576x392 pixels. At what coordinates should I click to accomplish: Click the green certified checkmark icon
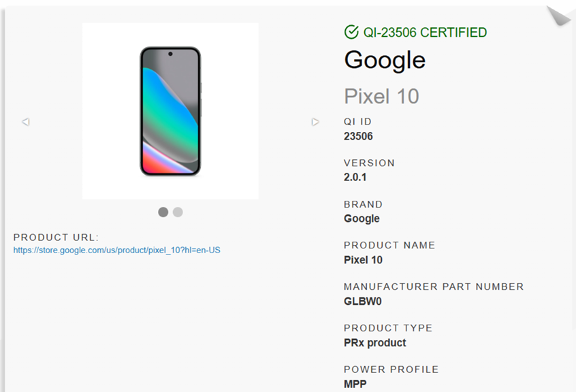coord(351,32)
